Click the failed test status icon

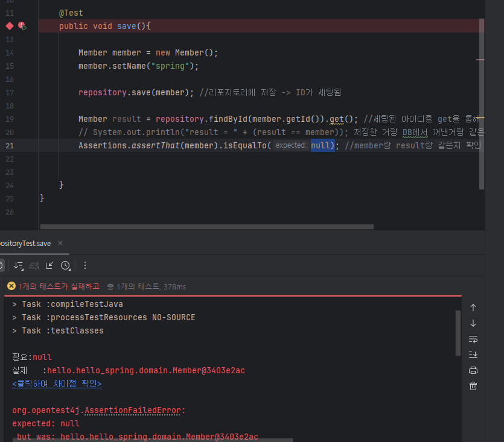coord(11,286)
